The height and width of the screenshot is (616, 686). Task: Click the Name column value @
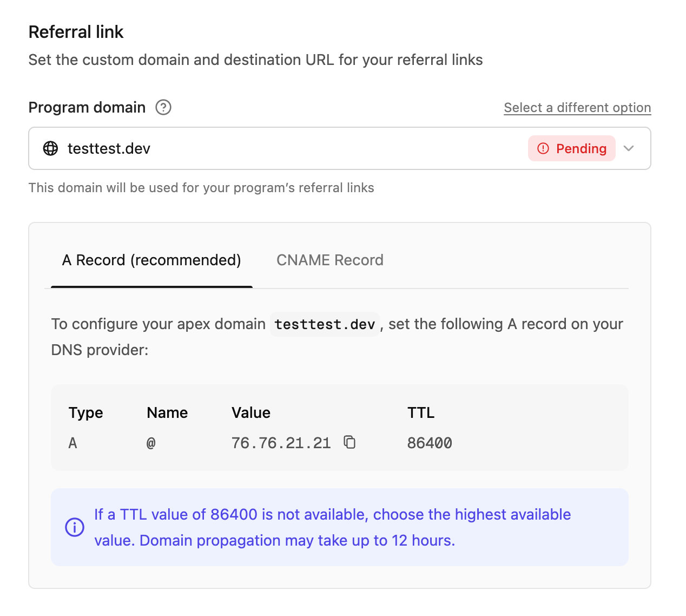(x=151, y=442)
